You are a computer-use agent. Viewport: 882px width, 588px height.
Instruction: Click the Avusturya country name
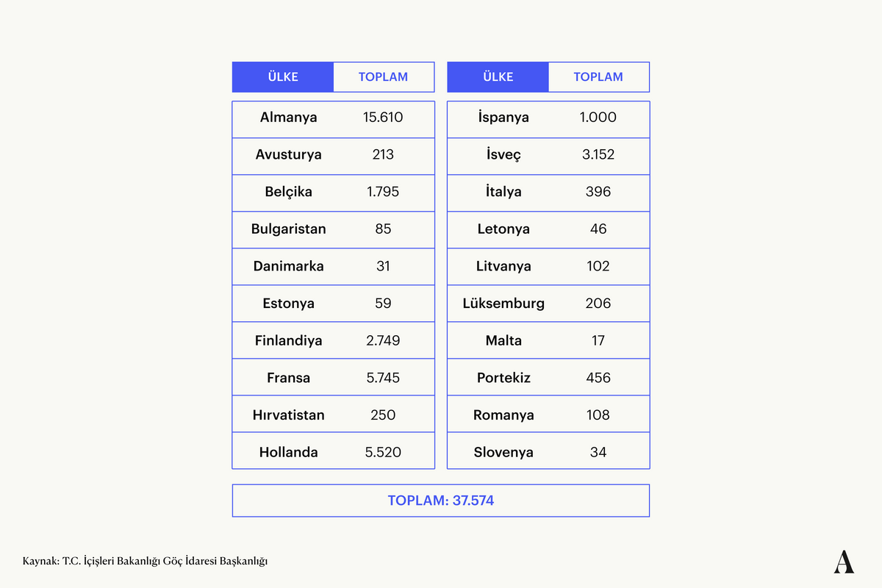point(289,154)
